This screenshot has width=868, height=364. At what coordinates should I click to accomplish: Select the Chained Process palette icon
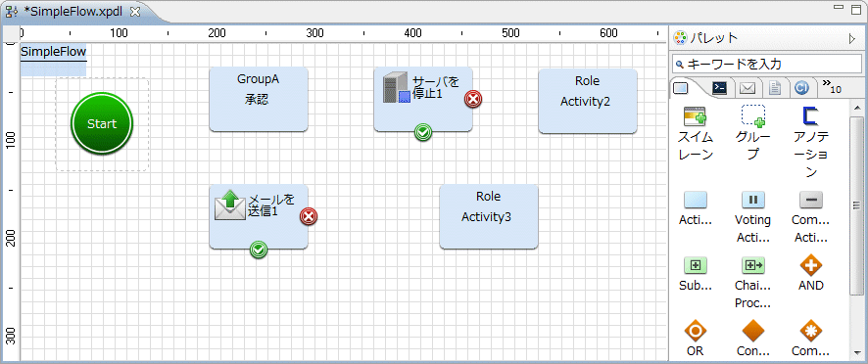pos(752,282)
